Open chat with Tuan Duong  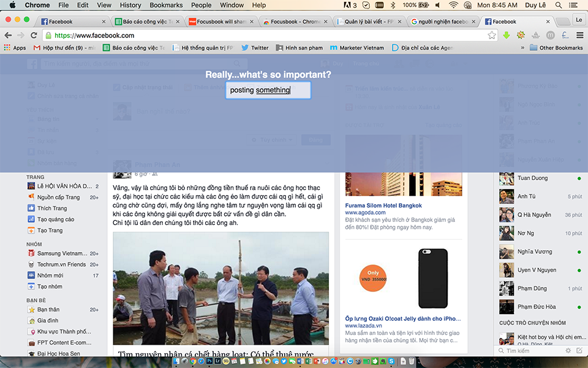541,178
